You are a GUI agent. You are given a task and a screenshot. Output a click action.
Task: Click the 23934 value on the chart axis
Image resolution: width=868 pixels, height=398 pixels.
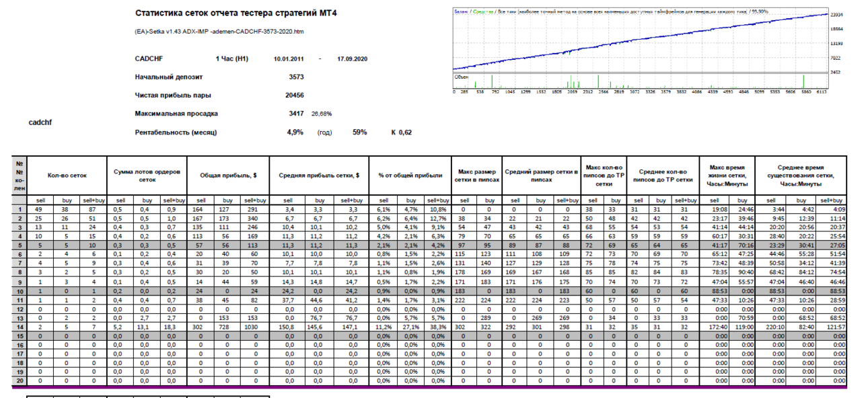[x=837, y=14]
